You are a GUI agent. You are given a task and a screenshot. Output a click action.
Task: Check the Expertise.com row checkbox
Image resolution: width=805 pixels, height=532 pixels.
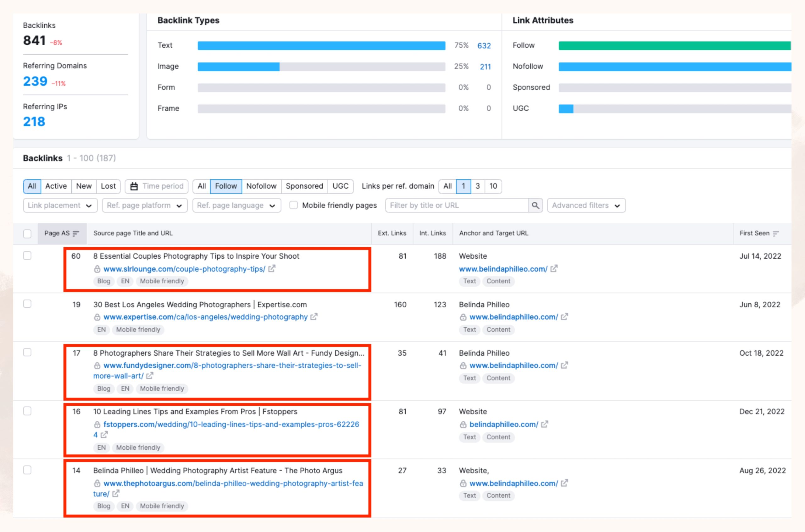(x=27, y=304)
